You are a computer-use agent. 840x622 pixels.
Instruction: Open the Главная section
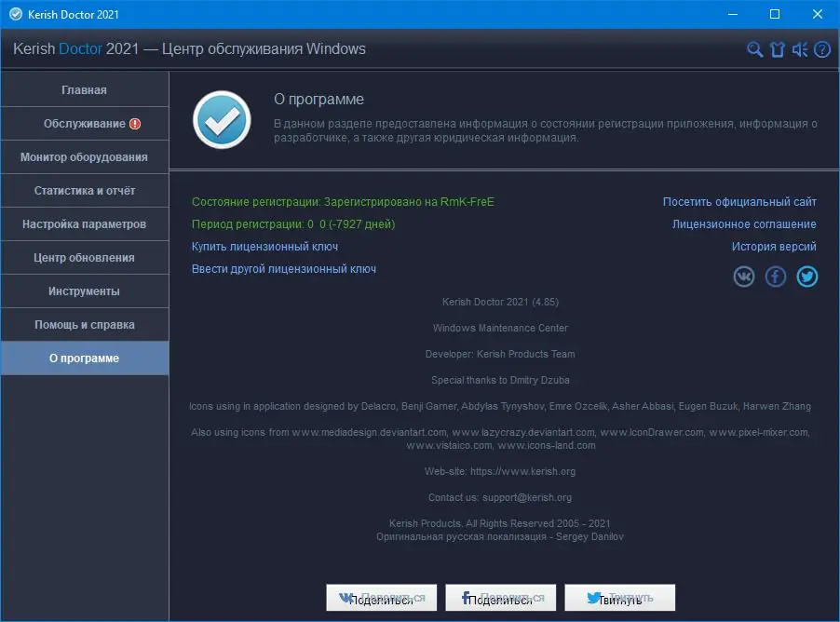(85, 90)
